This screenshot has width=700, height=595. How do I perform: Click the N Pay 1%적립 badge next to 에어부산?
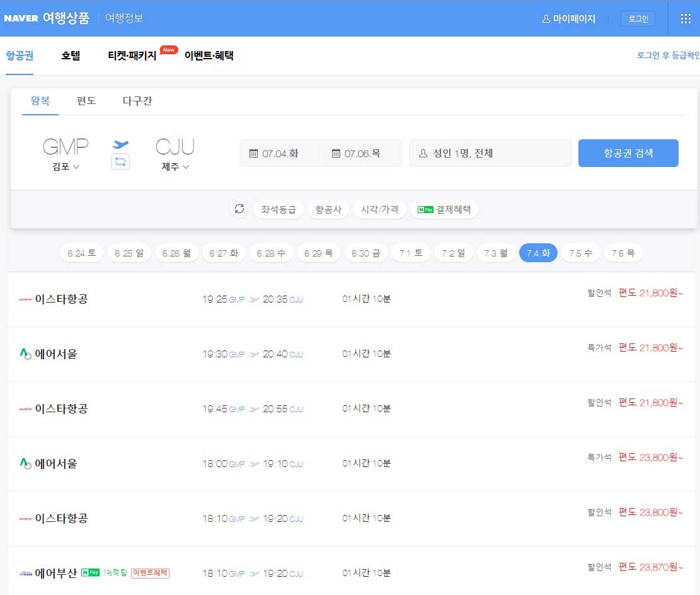tap(102, 572)
